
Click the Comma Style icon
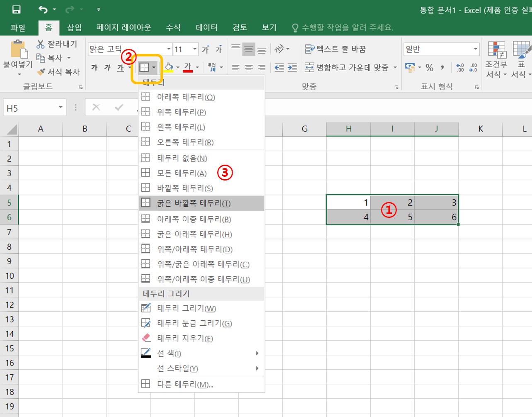click(442, 67)
